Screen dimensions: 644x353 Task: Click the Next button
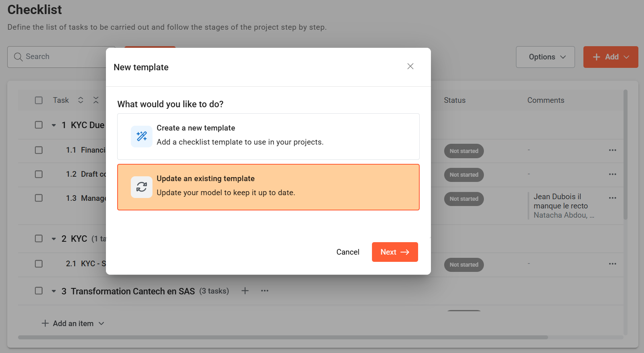(x=394, y=252)
